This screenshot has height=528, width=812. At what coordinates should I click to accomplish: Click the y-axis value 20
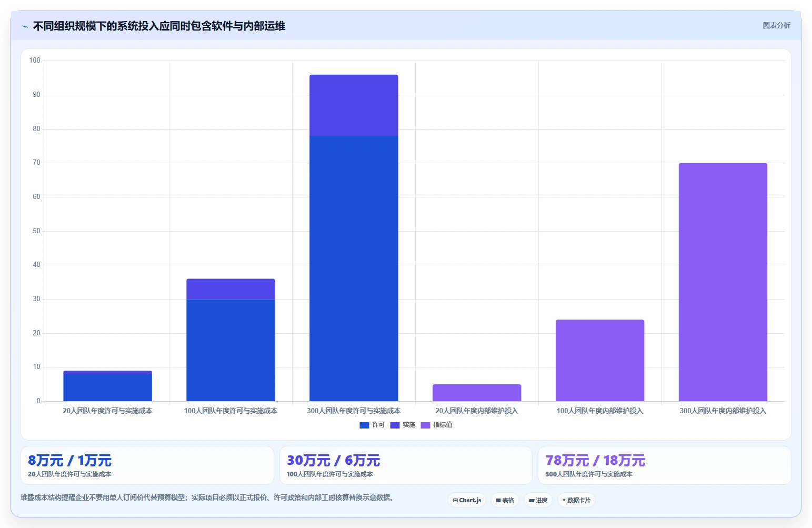click(36, 333)
